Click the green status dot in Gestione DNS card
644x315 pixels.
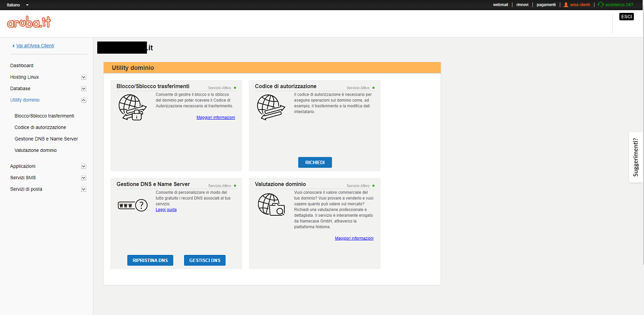click(235, 186)
